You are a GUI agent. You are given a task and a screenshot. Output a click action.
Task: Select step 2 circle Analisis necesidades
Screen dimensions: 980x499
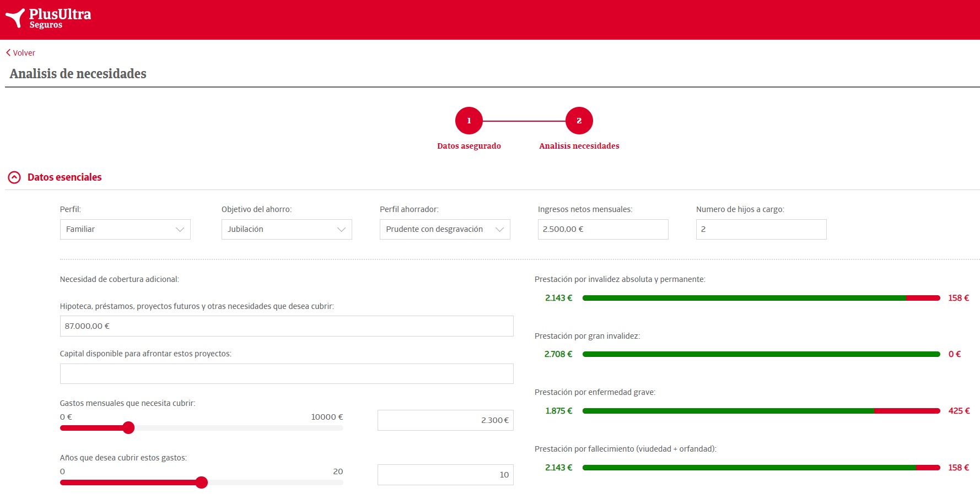(x=579, y=121)
